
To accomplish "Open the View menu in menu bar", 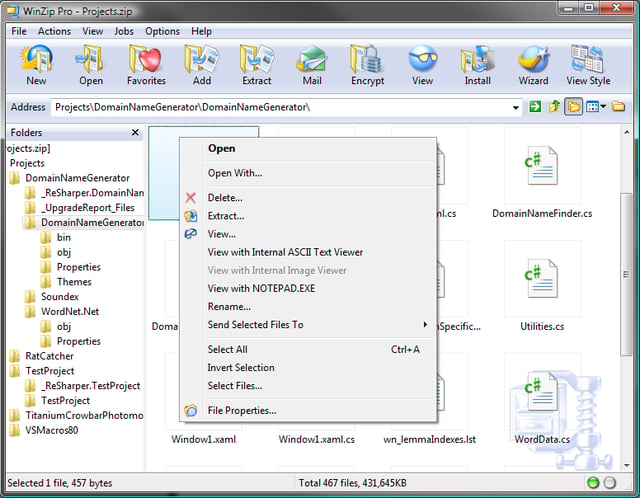I will (x=93, y=31).
